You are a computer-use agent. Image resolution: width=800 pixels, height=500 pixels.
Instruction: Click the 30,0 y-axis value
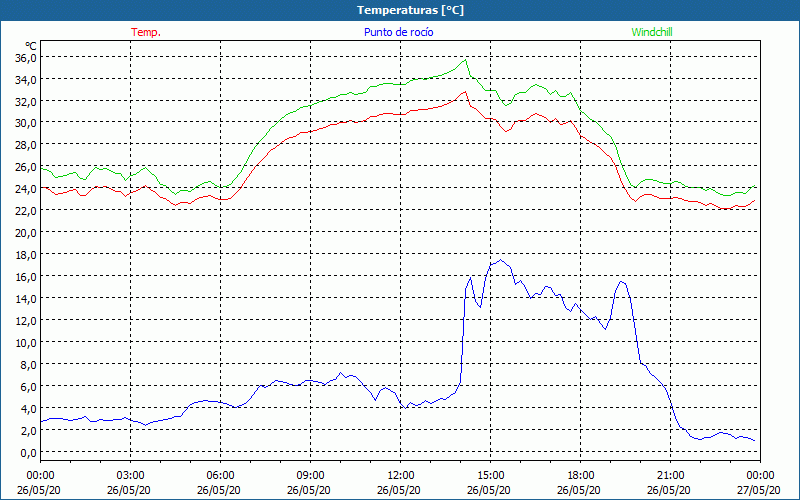[x=26, y=123]
